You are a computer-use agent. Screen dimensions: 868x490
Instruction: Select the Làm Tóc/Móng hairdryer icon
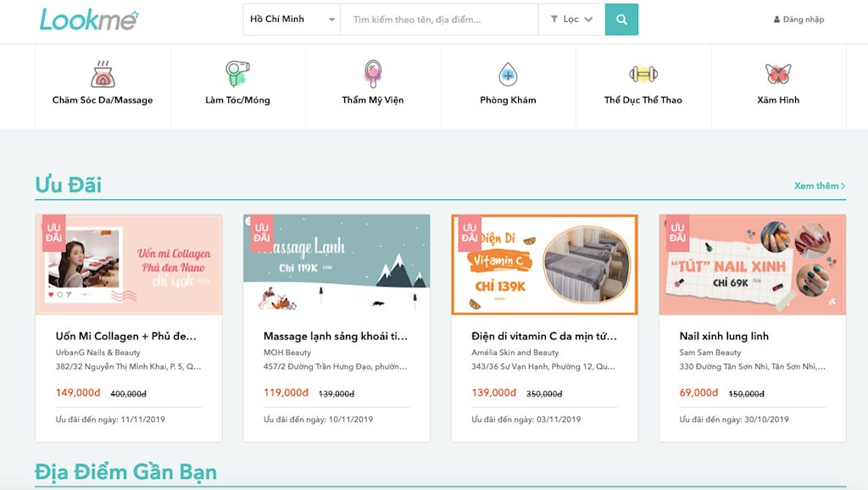237,75
